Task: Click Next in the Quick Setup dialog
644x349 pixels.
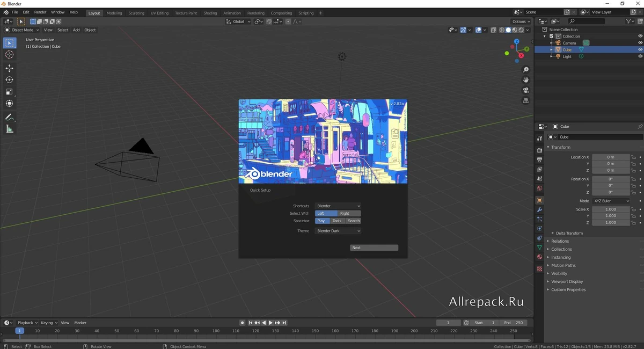Action: (374, 248)
